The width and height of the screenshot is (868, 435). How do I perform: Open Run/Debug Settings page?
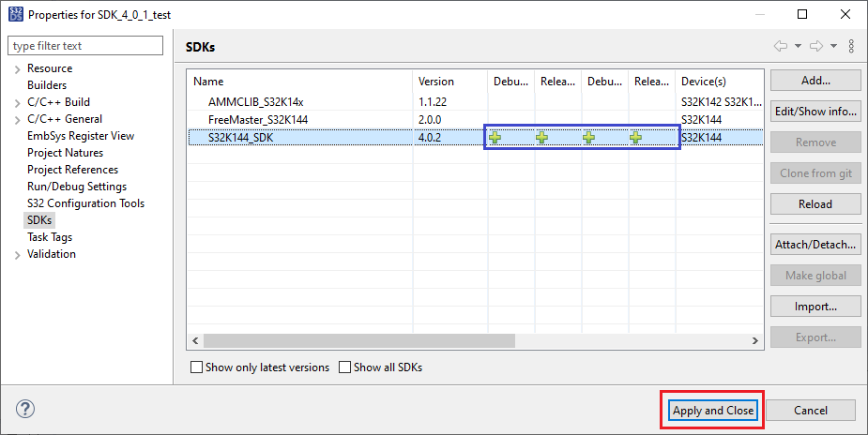77,187
